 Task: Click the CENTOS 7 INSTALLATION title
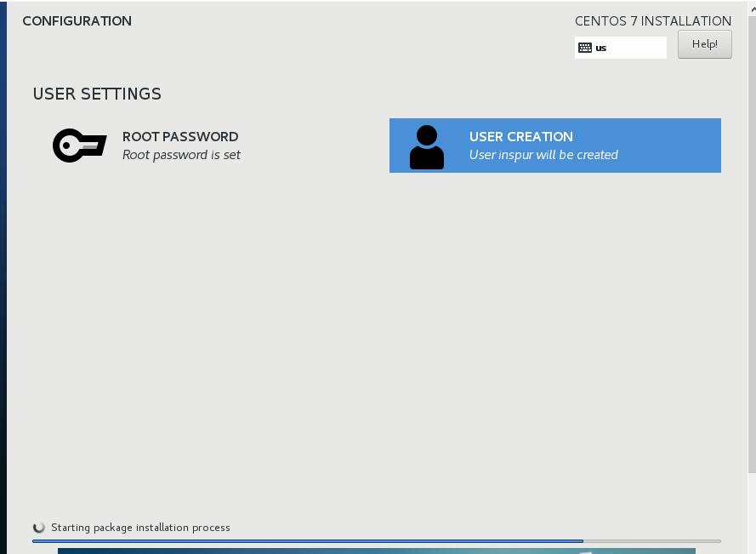[x=652, y=20]
